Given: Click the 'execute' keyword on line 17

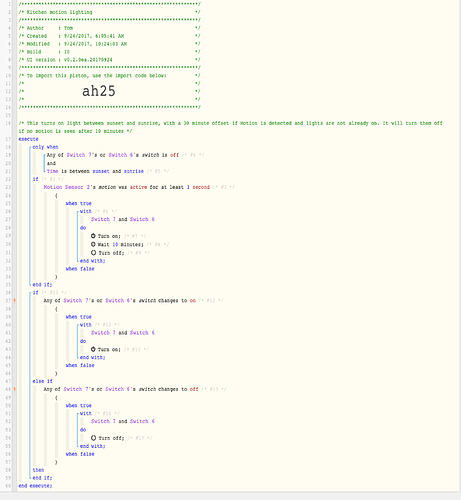Looking at the screenshot, I should click(28, 139).
